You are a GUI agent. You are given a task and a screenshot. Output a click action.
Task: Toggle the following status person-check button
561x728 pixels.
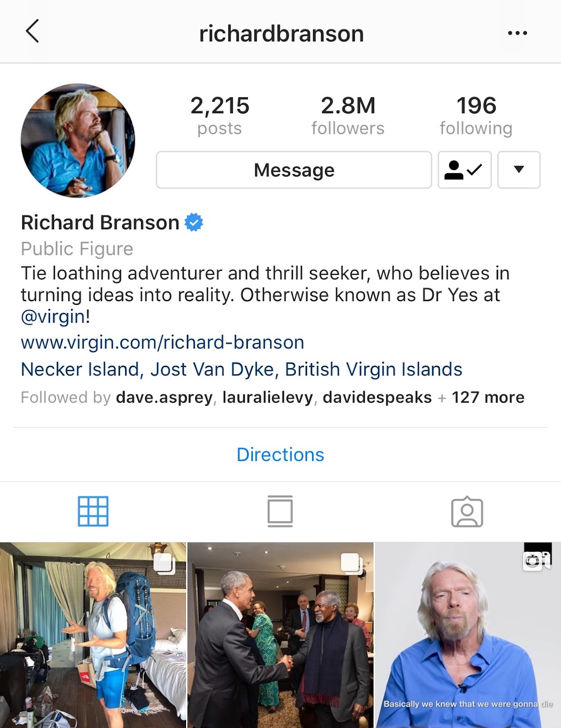465,170
